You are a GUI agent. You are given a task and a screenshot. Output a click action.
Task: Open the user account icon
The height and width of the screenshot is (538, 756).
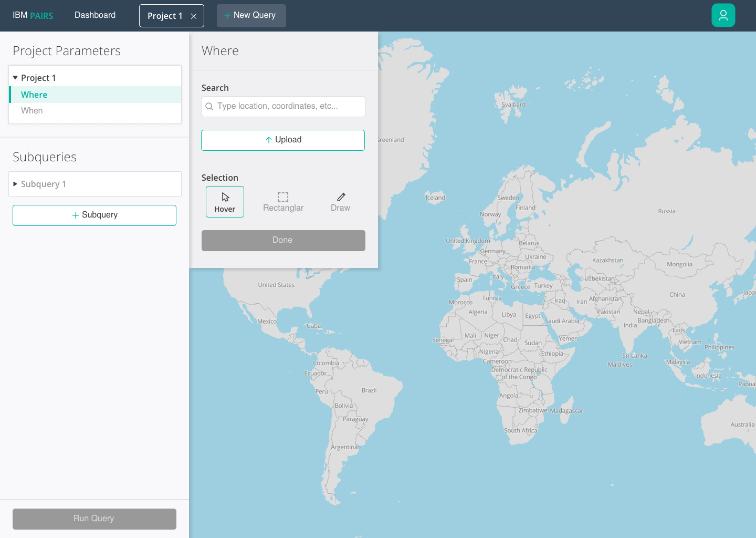[x=723, y=15]
